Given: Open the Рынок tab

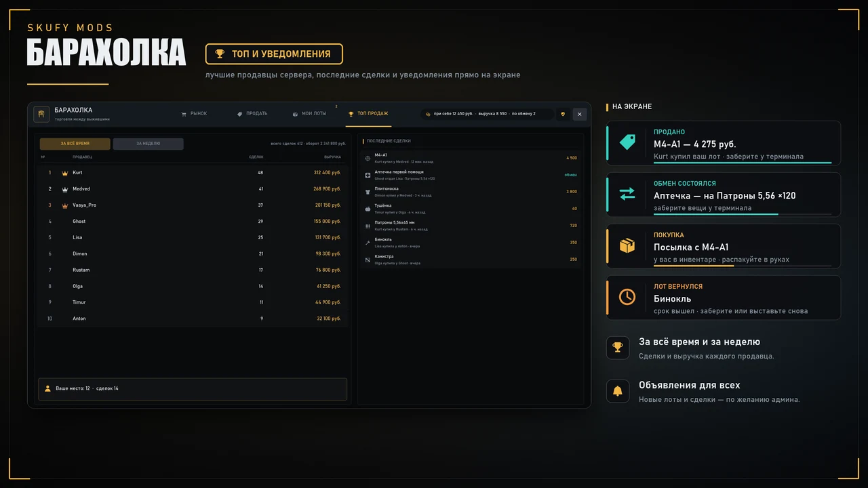Looking at the screenshot, I should click(194, 114).
